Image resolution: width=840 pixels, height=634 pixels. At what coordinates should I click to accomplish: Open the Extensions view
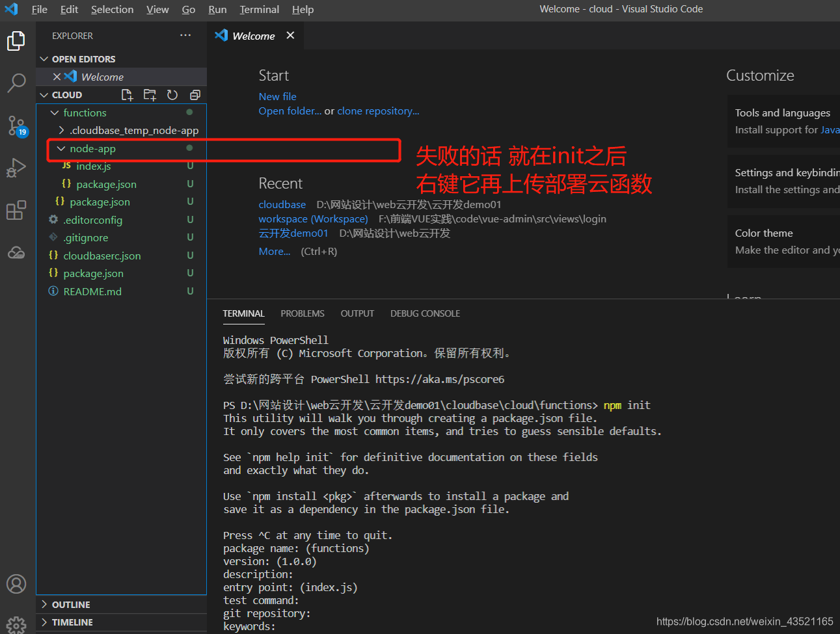point(16,210)
